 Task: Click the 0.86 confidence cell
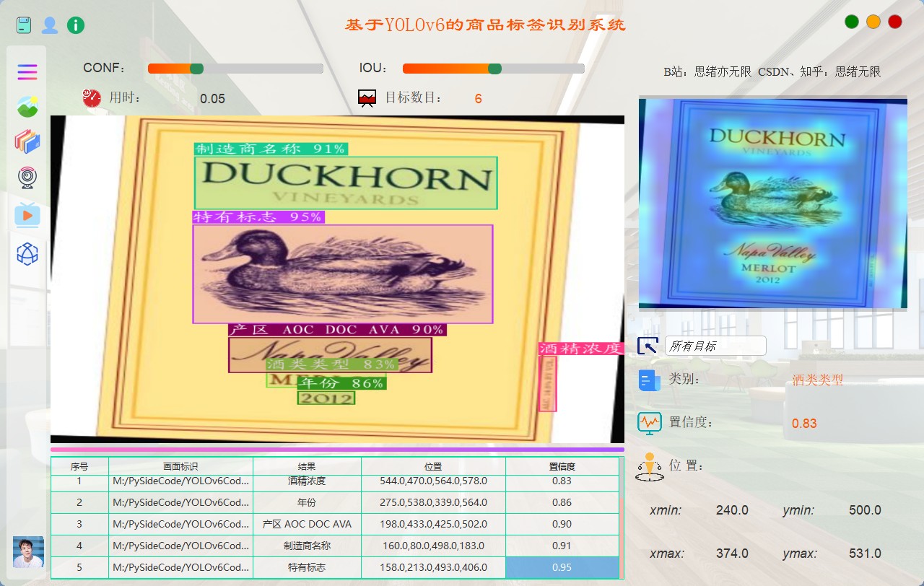(x=562, y=502)
